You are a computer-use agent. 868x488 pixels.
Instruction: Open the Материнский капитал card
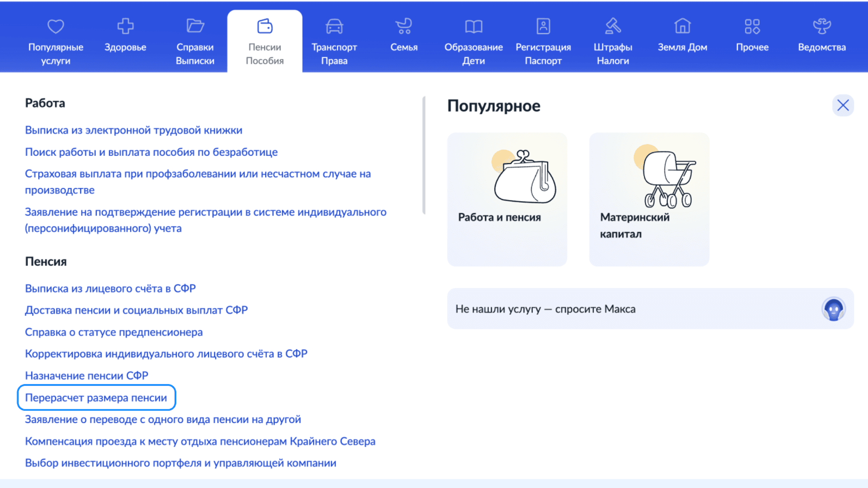649,199
